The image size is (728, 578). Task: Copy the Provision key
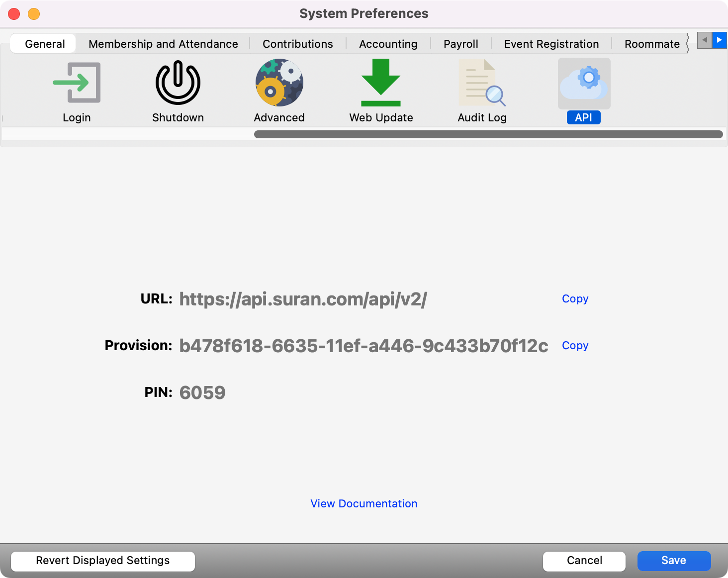pos(575,345)
